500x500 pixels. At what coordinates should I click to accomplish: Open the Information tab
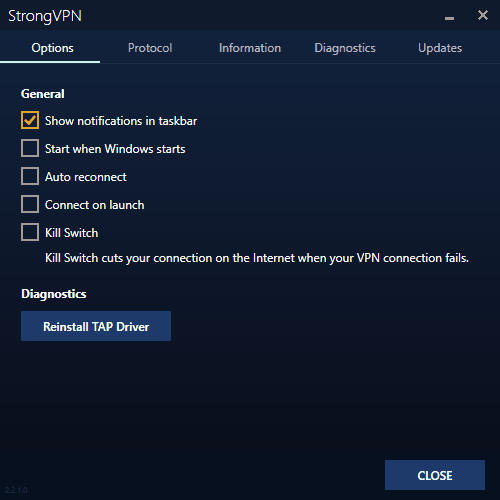point(250,48)
